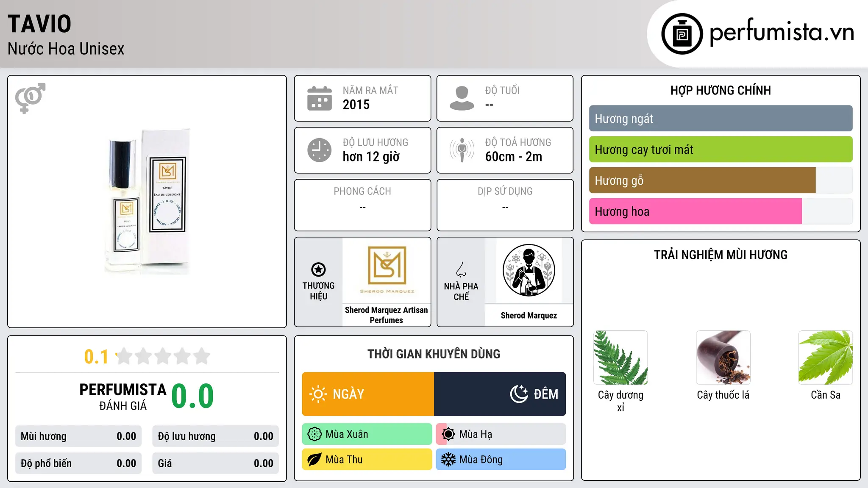Image resolution: width=868 pixels, height=488 pixels.
Task: Click the Phong cách style card
Action: pyautogui.click(x=363, y=205)
